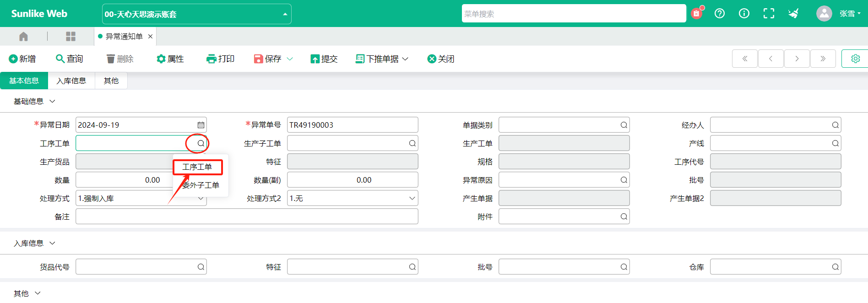868x303 pixels.
Task: Go to the first record
Action: pos(745,59)
